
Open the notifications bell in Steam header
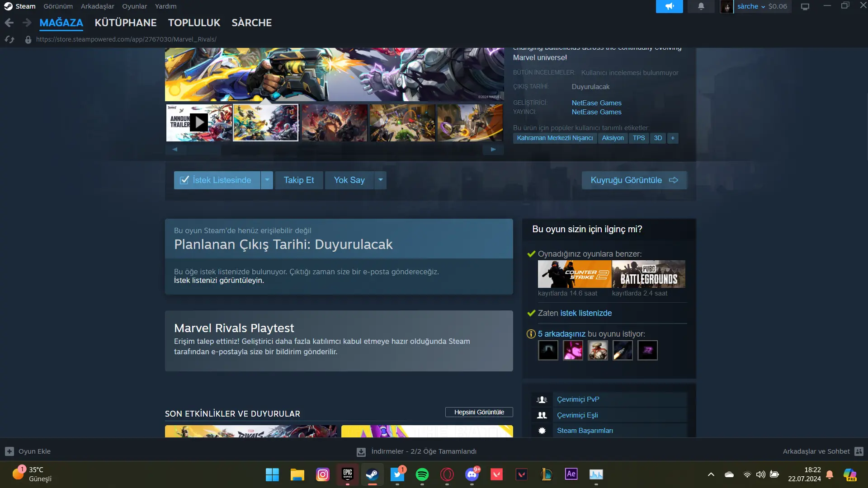(x=701, y=6)
